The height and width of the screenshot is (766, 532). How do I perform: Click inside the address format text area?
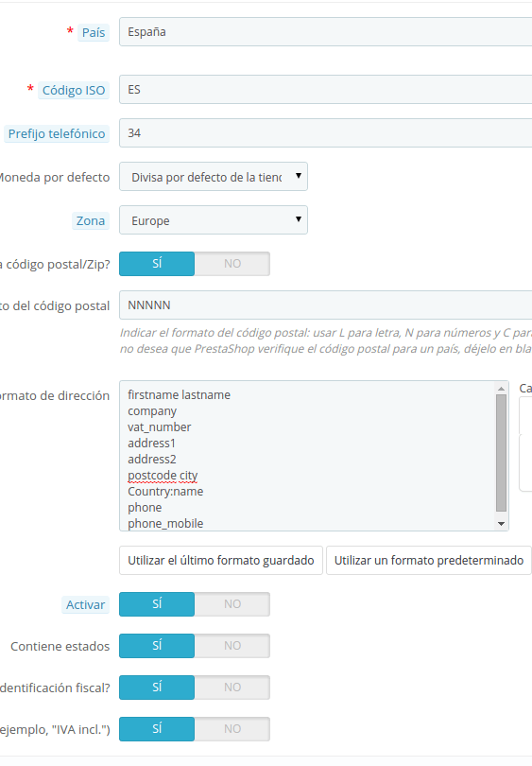pyautogui.click(x=307, y=456)
